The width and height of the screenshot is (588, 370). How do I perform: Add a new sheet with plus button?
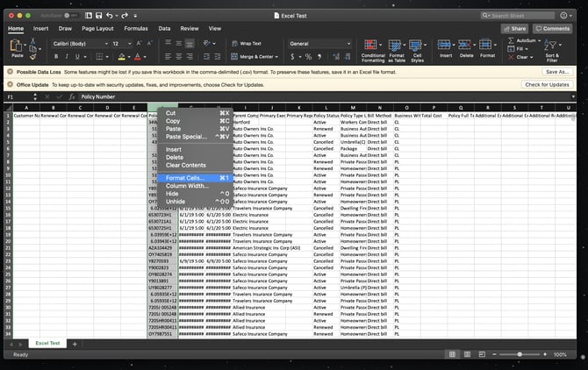click(75, 344)
